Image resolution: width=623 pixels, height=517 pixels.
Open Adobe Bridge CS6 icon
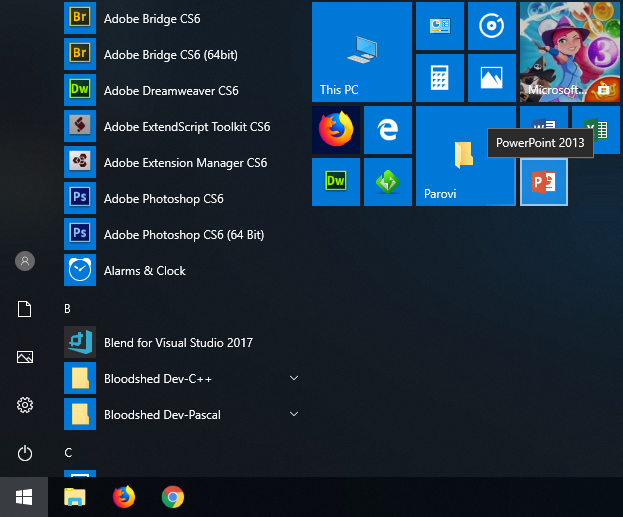pos(80,18)
